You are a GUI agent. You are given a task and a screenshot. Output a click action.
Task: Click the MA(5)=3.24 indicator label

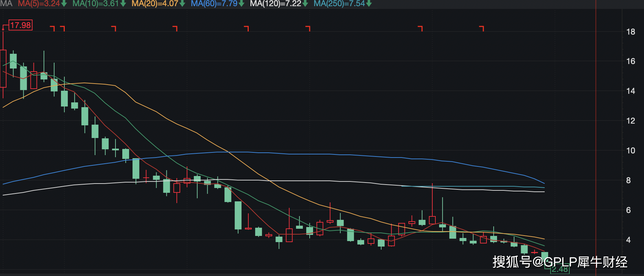[x=39, y=4]
